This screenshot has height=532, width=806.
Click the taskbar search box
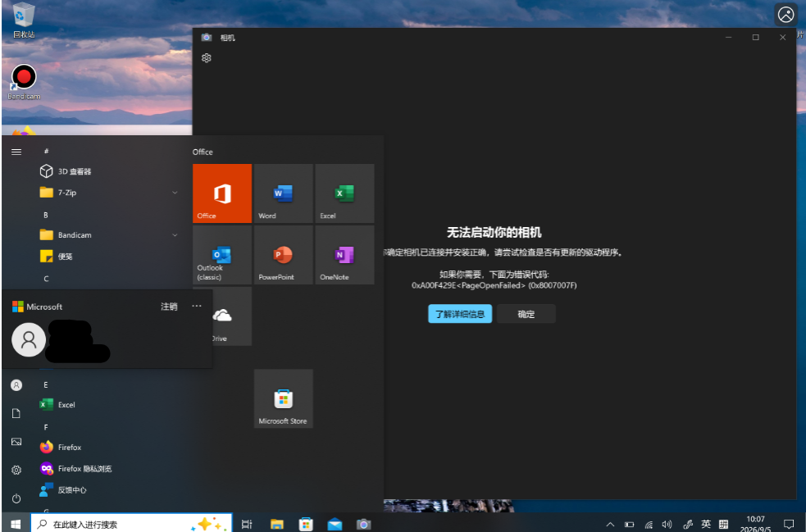pos(131,524)
